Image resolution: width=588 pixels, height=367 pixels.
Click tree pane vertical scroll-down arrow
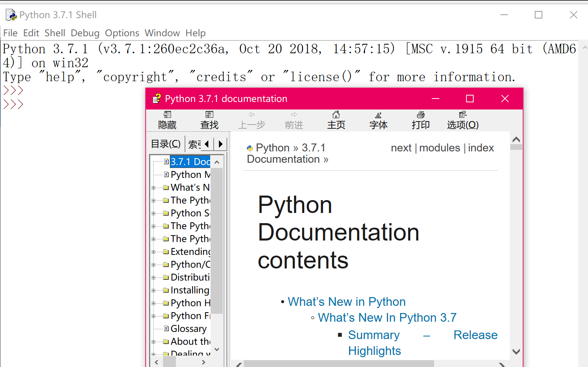[x=217, y=349]
